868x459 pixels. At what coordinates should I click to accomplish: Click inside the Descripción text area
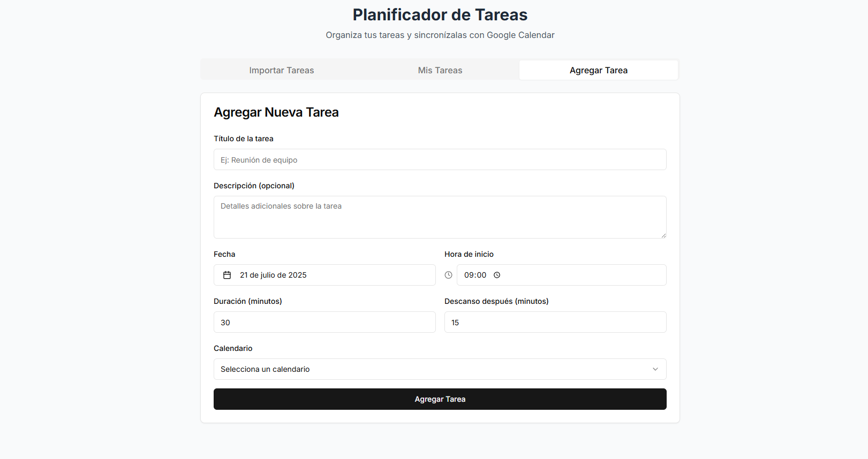(x=440, y=217)
